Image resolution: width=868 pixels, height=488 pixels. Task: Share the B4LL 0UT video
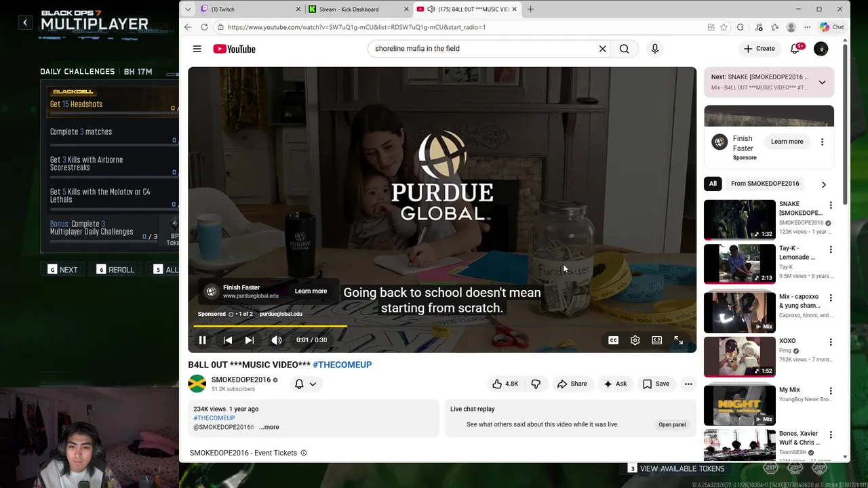click(572, 384)
